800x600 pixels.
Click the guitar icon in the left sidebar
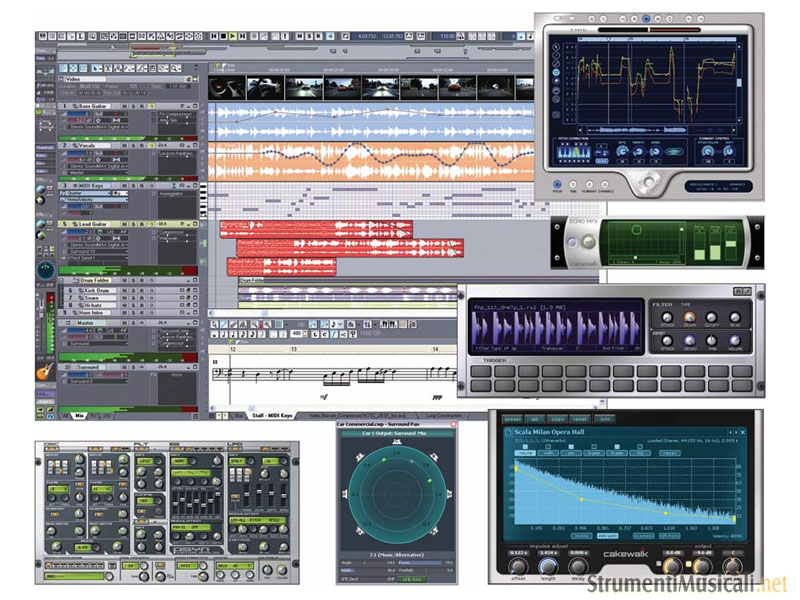coord(46,370)
